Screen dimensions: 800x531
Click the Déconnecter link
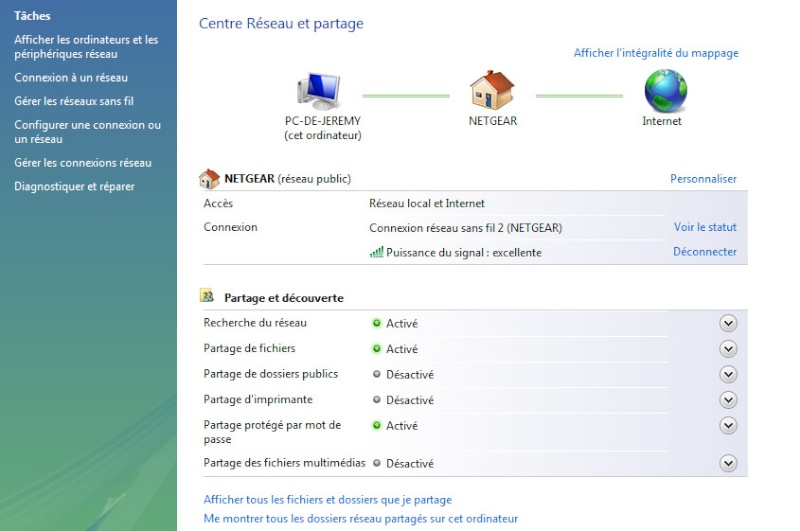[705, 251]
